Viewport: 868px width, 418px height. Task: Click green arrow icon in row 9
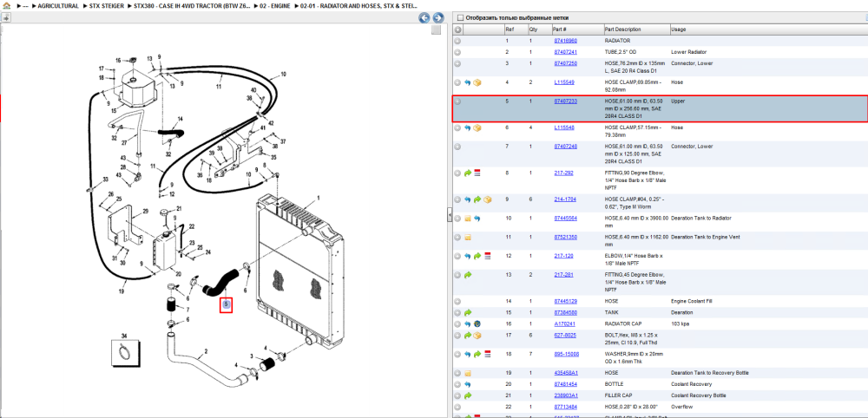477,199
